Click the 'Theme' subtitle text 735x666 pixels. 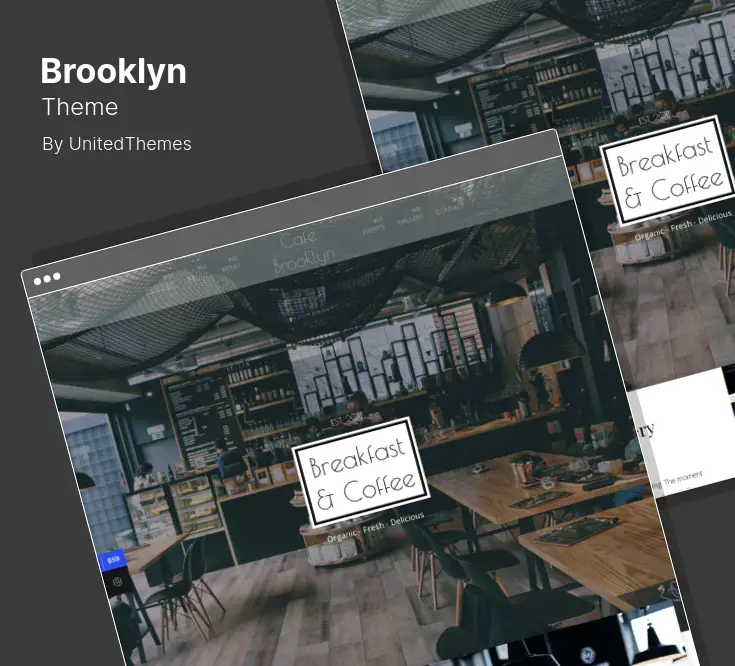(x=80, y=107)
